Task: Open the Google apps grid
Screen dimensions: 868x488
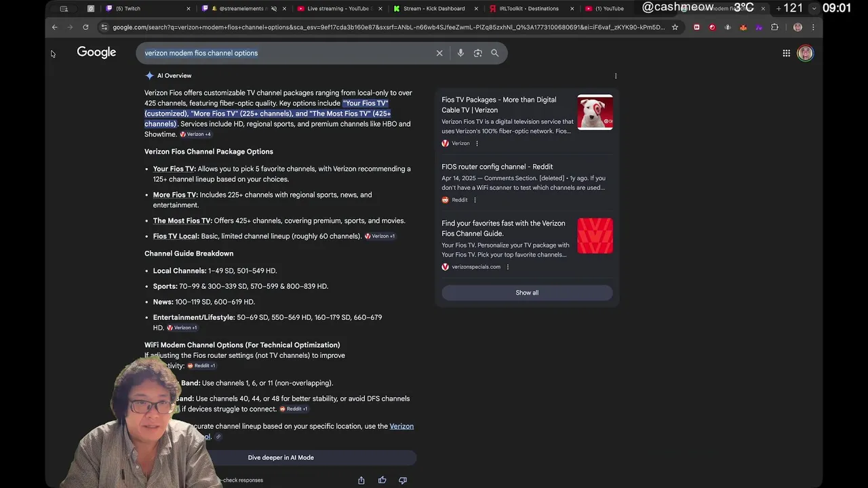Action: click(786, 53)
